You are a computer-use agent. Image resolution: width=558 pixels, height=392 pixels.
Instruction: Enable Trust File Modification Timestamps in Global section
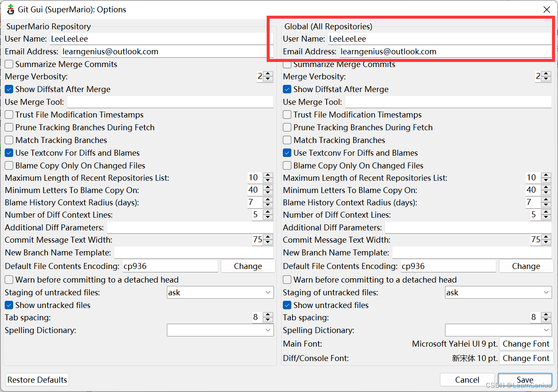(x=287, y=115)
